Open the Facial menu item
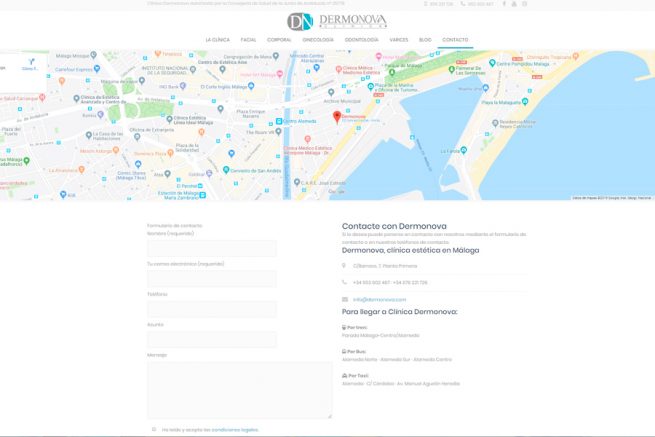The image size is (655, 437). pos(248,40)
